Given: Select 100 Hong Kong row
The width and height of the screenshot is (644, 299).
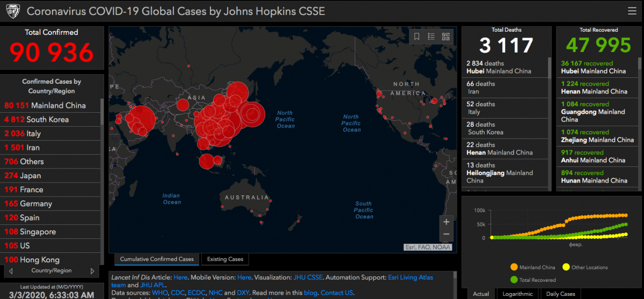Looking at the screenshot, I should coord(51,259).
